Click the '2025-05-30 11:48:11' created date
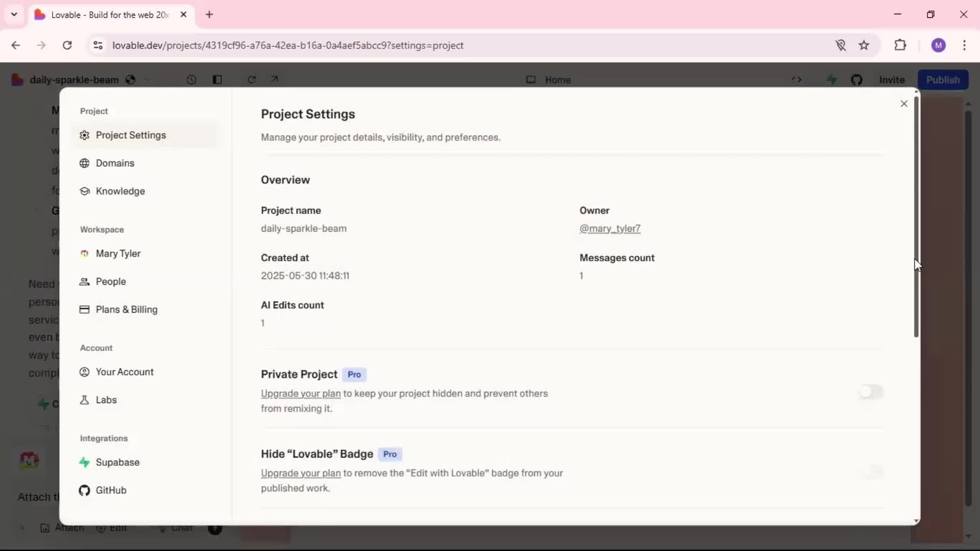 [305, 275]
